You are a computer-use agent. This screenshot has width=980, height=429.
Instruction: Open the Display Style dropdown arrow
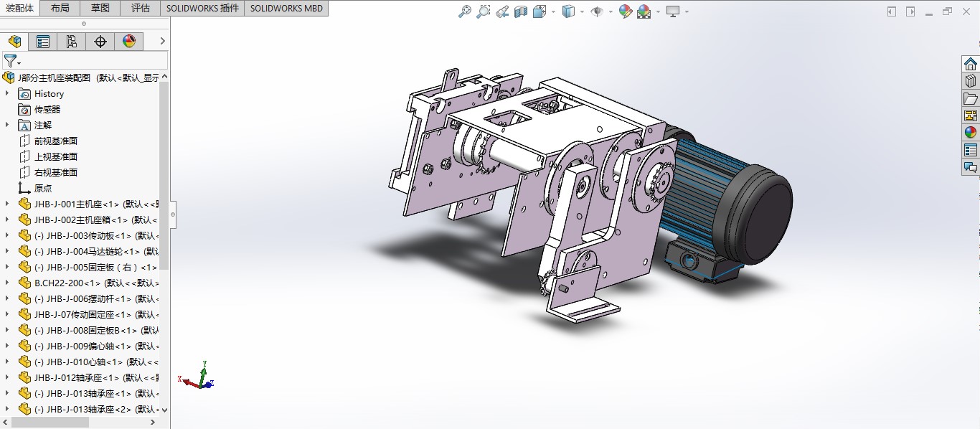coord(582,11)
